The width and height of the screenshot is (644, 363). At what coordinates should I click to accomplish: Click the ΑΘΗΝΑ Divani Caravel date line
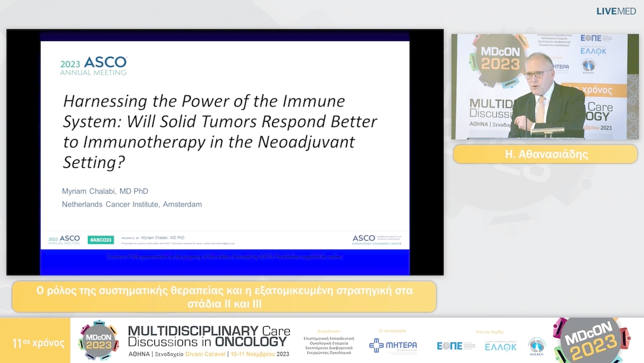pyautogui.click(x=209, y=354)
